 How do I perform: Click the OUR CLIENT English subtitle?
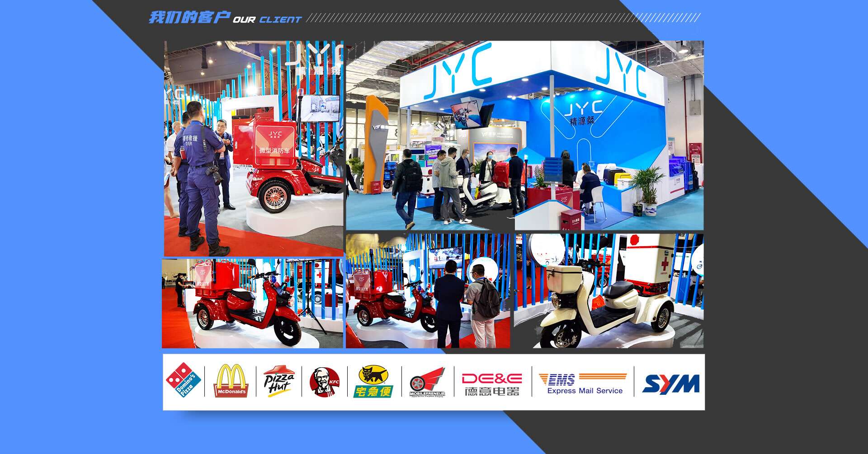click(x=267, y=19)
